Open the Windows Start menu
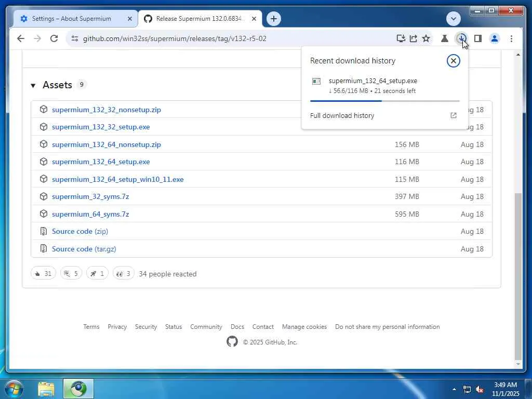The width and height of the screenshot is (532, 399). 14,389
